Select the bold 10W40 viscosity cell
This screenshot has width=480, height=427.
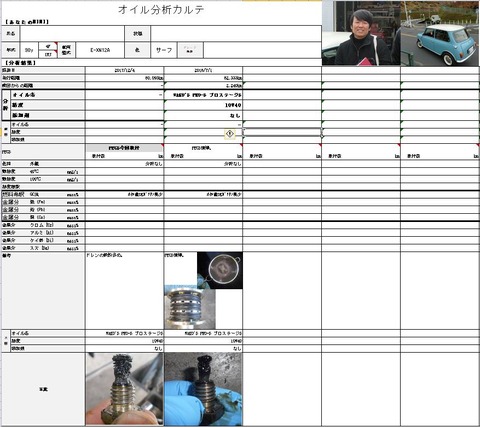203,105
